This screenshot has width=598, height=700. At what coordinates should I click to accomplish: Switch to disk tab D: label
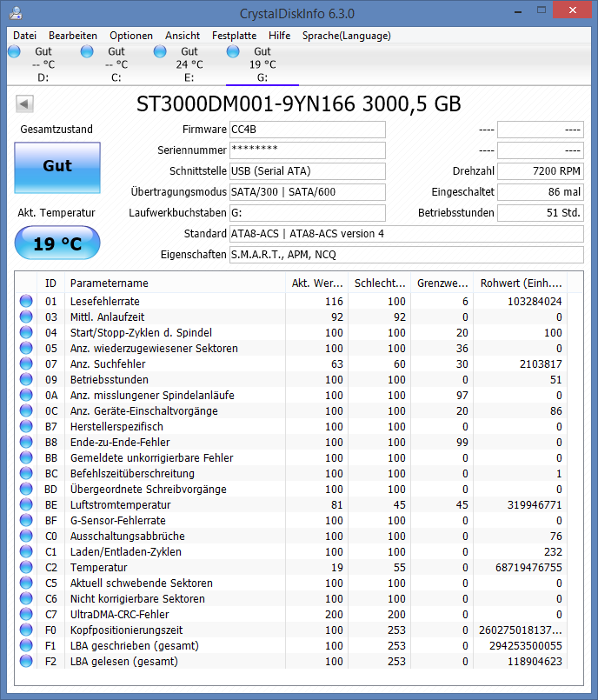coord(43,77)
